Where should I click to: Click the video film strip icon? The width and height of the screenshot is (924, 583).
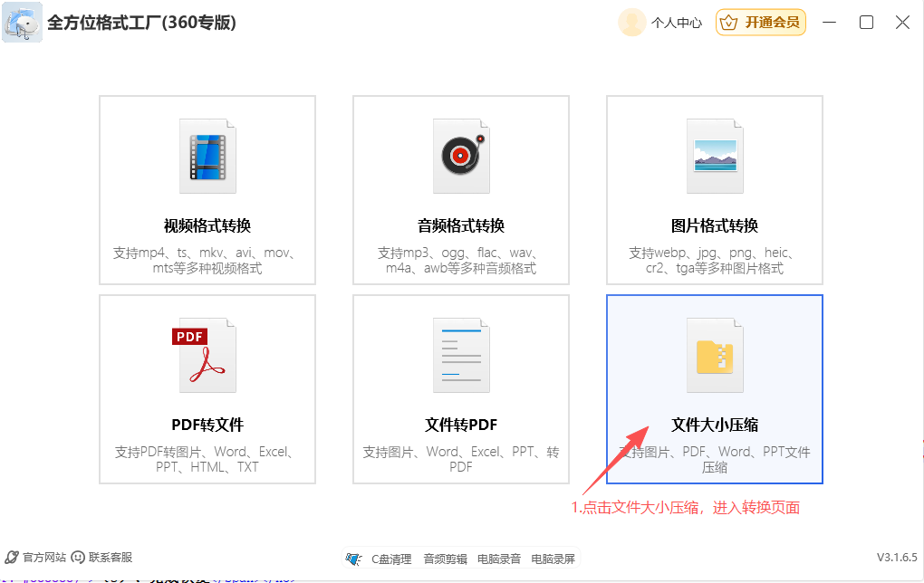tap(207, 155)
